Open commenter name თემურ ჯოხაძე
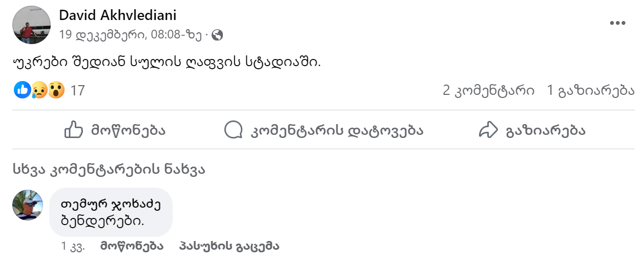The height and width of the screenshot is (261, 644). [111, 204]
